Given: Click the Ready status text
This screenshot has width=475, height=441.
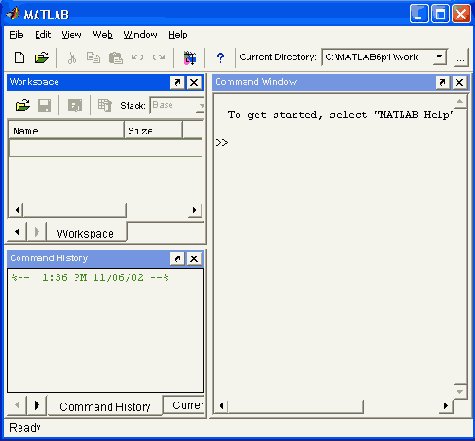Looking at the screenshot, I should [x=25, y=428].
